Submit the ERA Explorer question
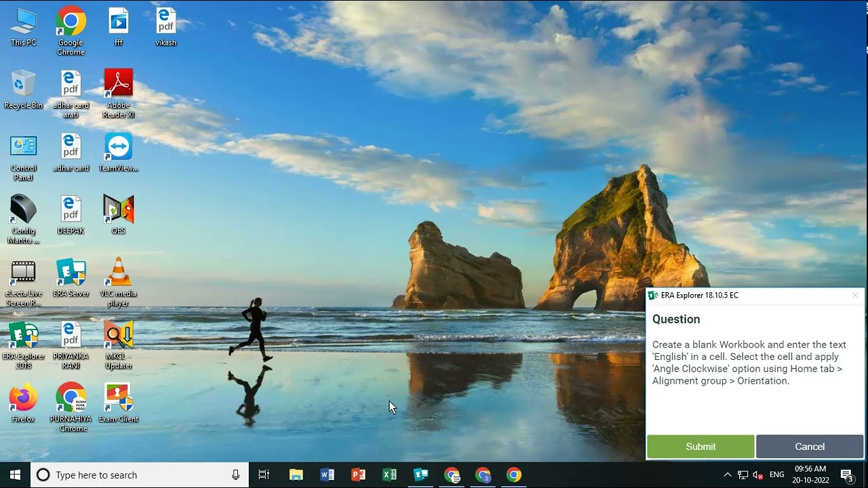 tap(701, 447)
